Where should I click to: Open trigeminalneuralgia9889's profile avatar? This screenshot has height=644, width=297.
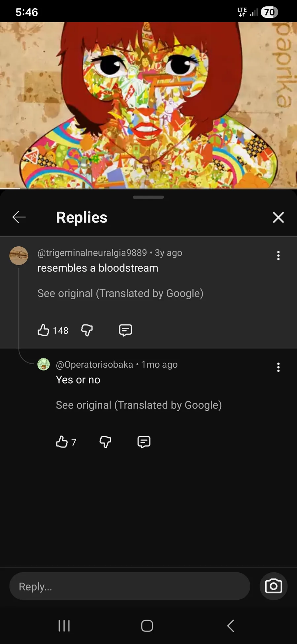(x=18, y=256)
